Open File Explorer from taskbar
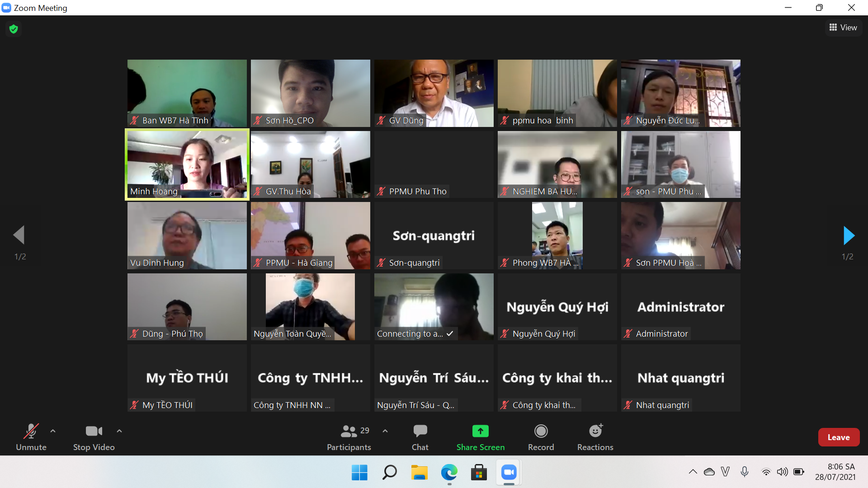The image size is (868, 488). [419, 473]
